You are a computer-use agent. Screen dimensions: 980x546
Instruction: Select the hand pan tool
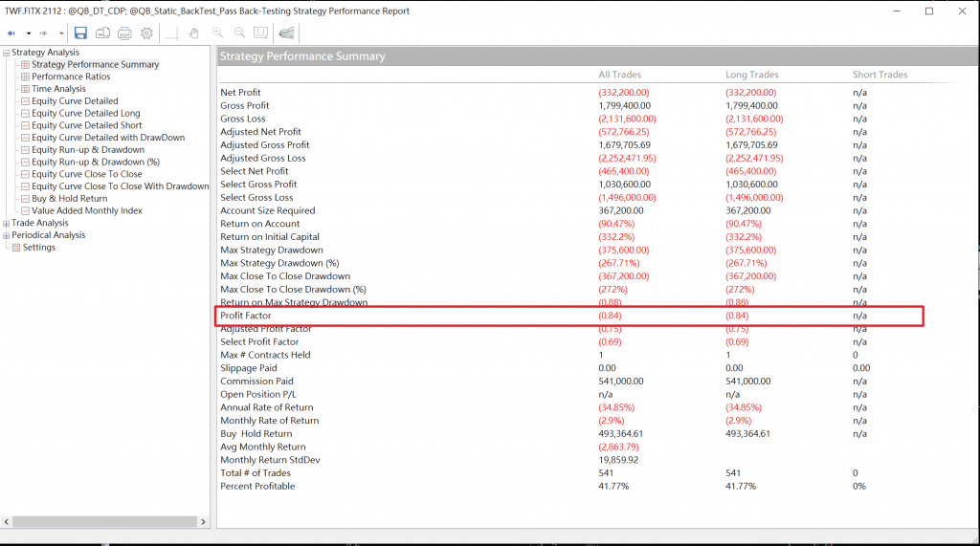(194, 33)
